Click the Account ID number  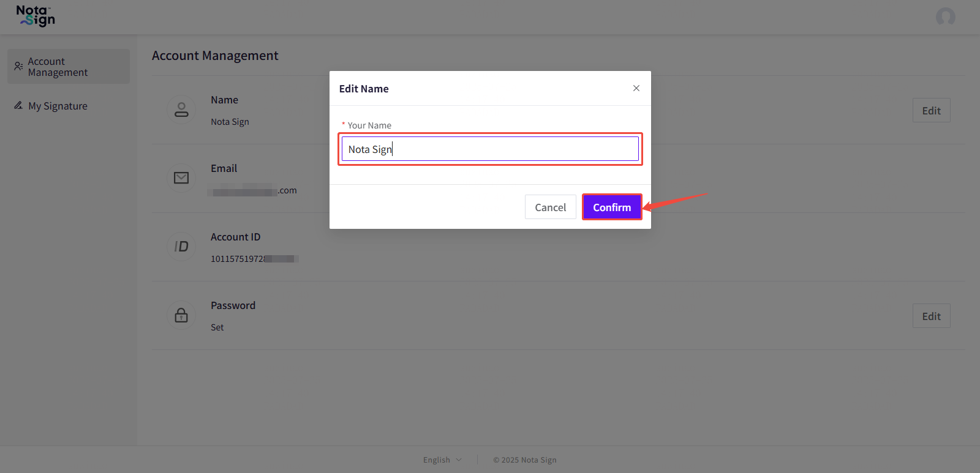pos(254,259)
